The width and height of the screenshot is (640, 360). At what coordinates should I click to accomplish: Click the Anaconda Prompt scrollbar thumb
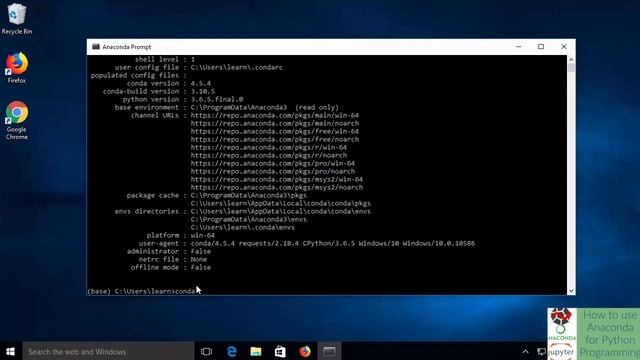(571, 68)
